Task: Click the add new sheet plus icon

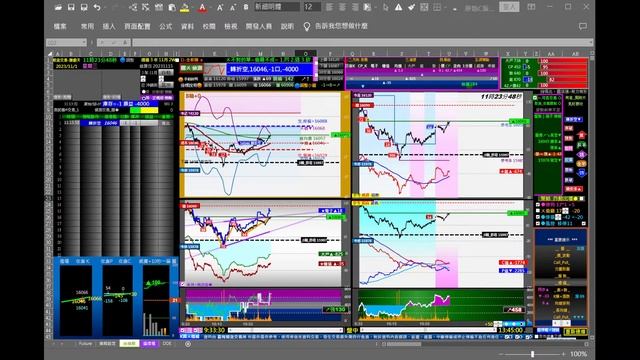Action: tap(188, 344)
